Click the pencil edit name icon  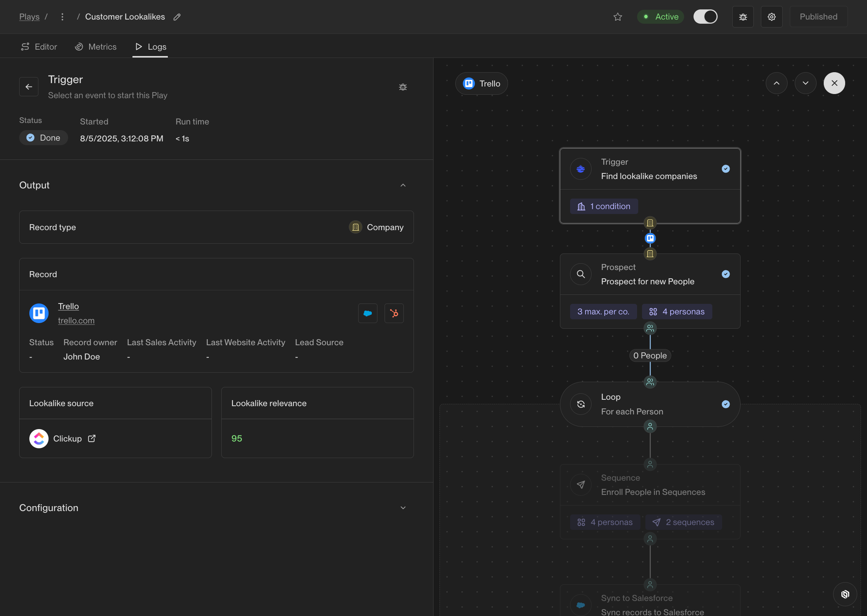[x=177, y=17]
